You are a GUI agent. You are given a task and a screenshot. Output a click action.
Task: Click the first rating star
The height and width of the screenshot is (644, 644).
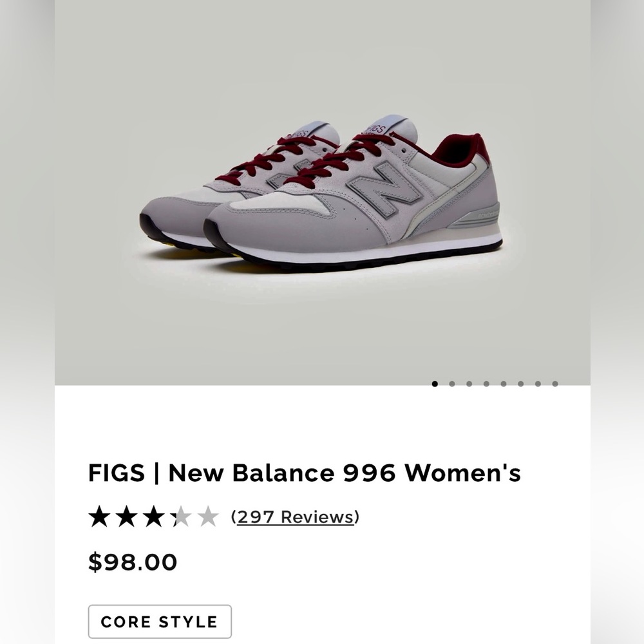pos(100,515)
